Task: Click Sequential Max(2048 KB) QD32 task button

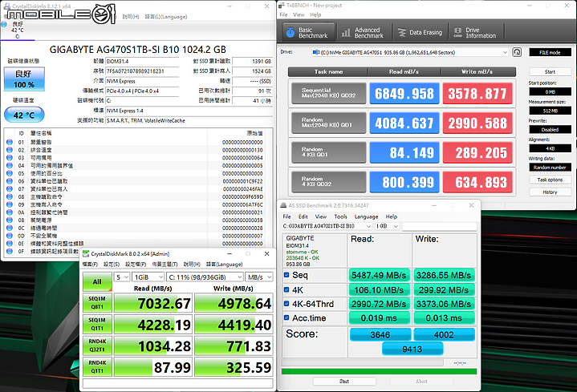Action: tap(328, 93)
